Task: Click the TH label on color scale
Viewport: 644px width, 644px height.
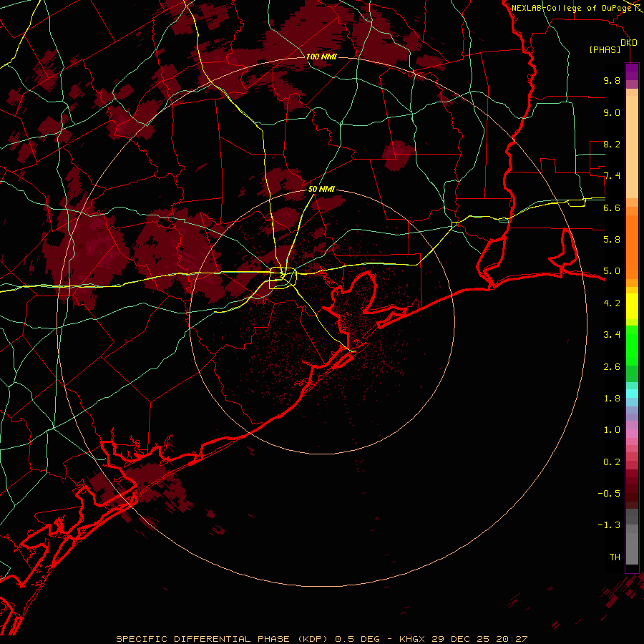Action: pyautogui.click(x=615, y=557)
